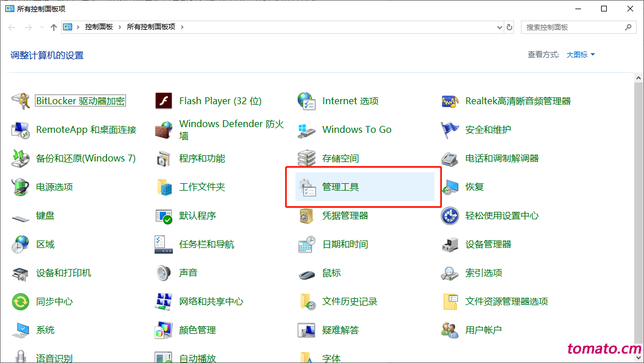Open the 设备管理器 icon
Screen dimensions: 644x363
tap(450, 244)
